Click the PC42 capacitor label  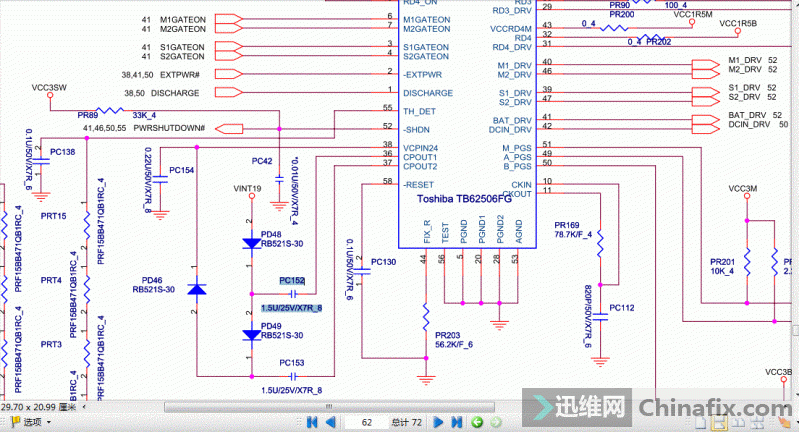pos(262,161)
